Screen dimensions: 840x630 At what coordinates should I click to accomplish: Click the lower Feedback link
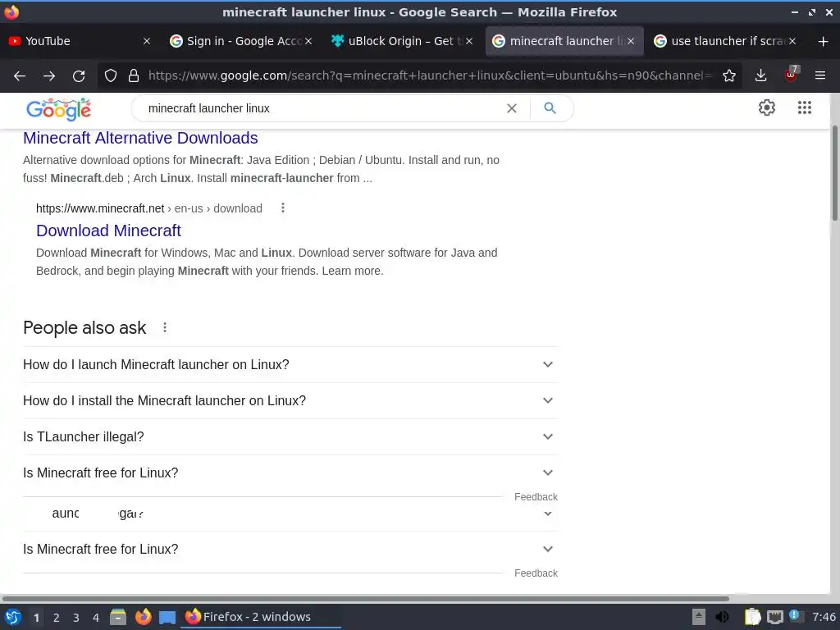536,573
